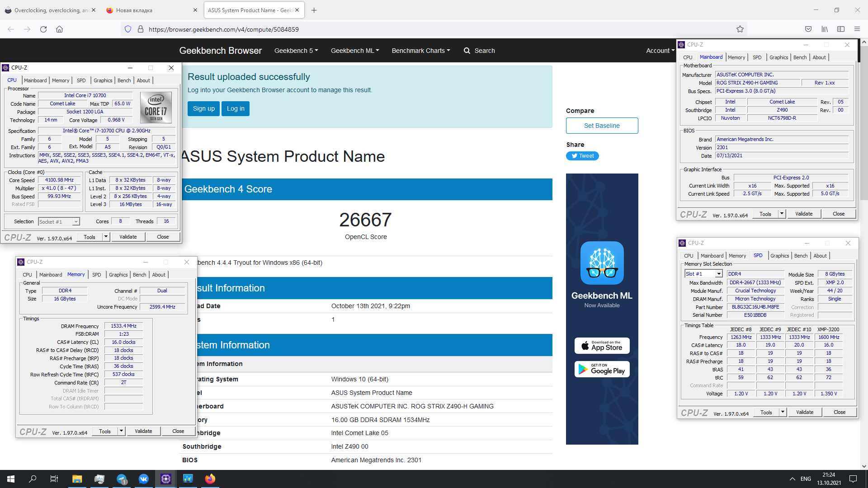The height and width of the screenshot is (488, 868).
Task: Click Validate in CPU window
Action: 128,237
